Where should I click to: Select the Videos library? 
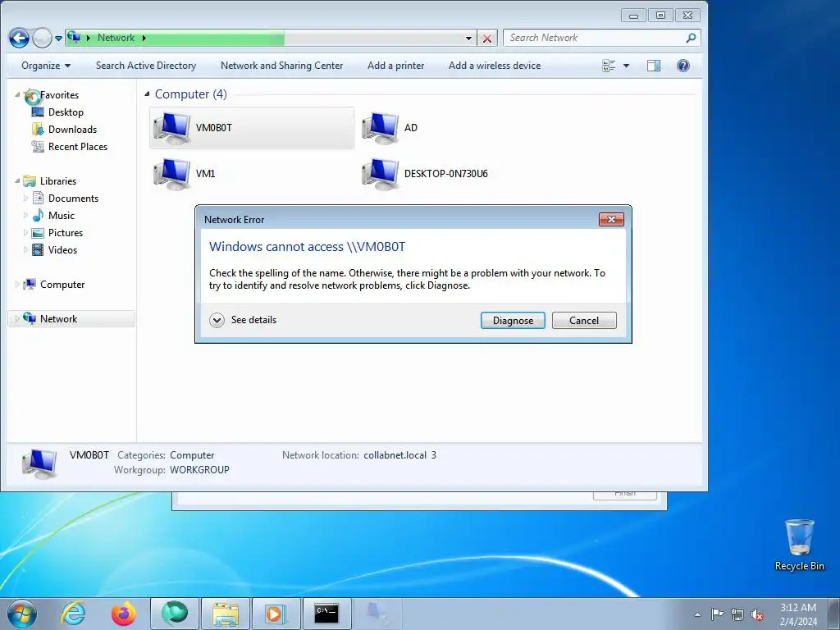62,249
